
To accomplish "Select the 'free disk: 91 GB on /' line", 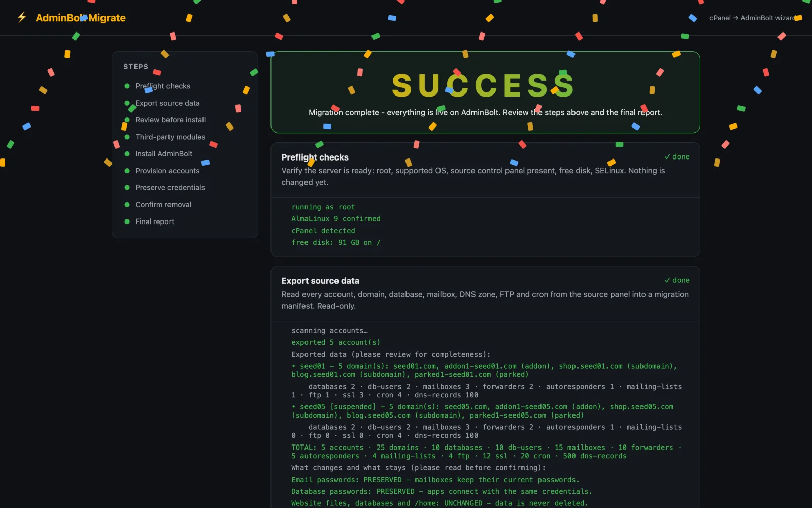I will (336, 243).
